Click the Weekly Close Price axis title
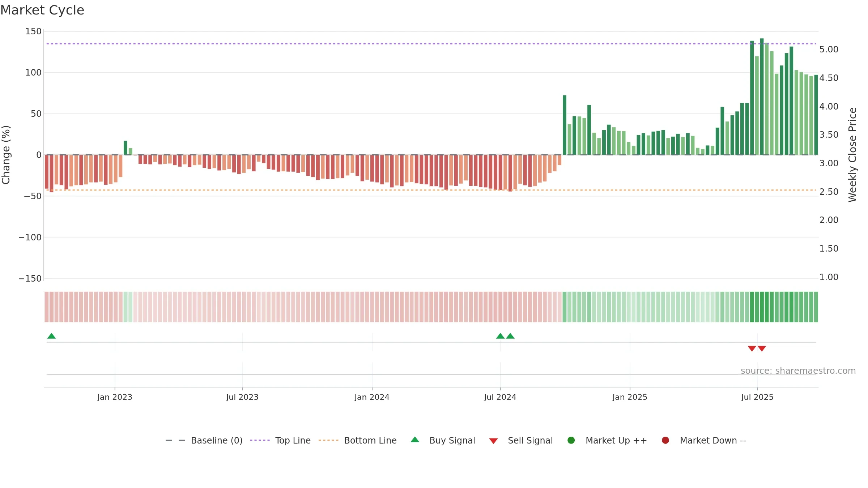This screenshot has width=868, height=488. tap(852, 155)
